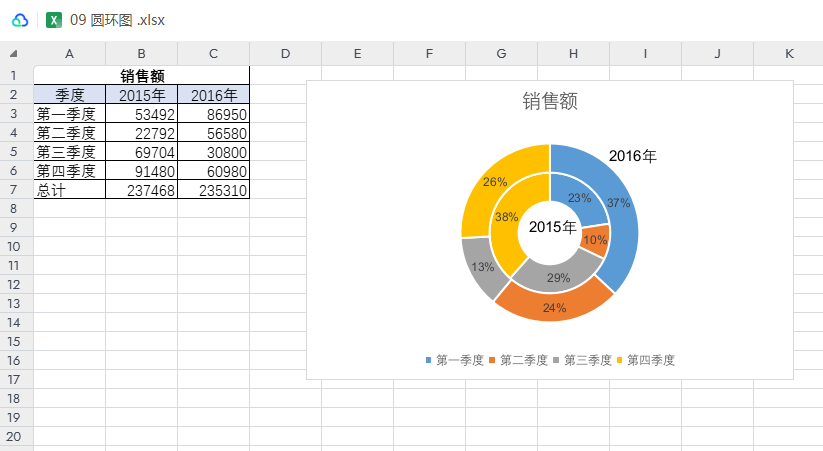Select column A header

point(69,54)
